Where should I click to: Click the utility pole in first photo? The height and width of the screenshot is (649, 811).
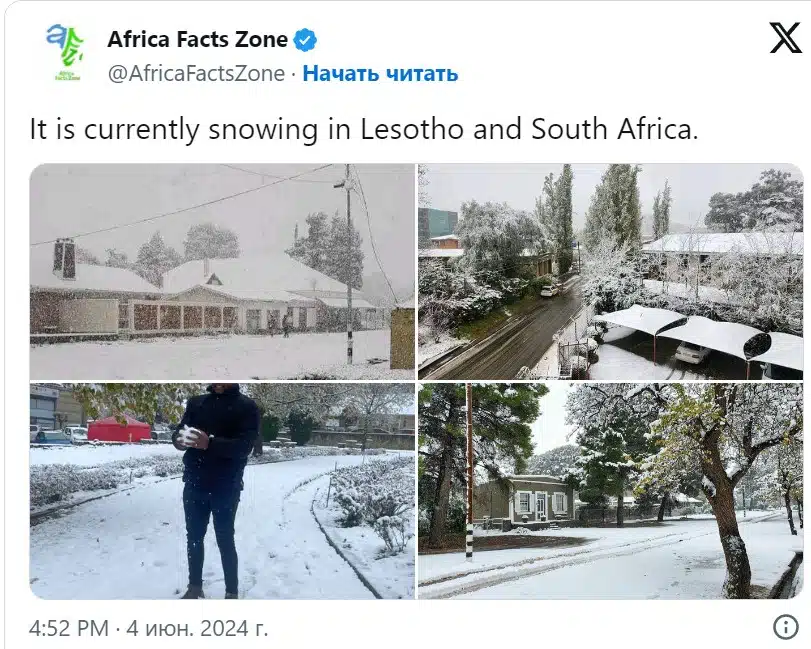pyautogui.click(x=349, y=264)
